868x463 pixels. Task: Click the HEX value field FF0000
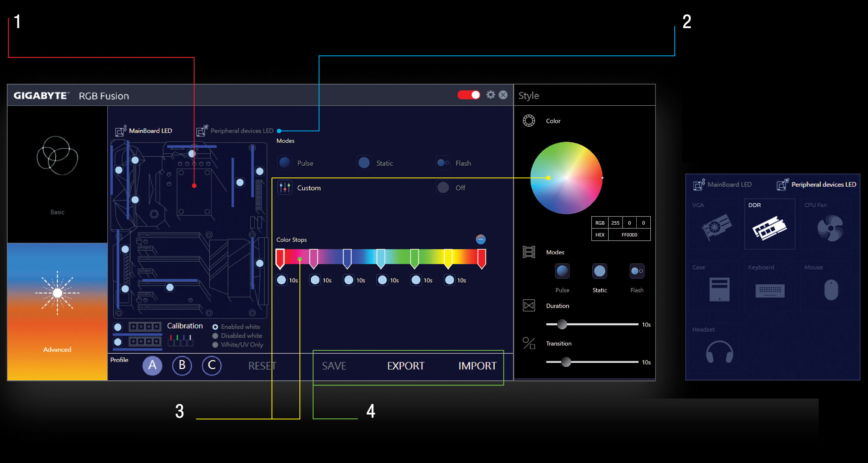click(629, 235)
